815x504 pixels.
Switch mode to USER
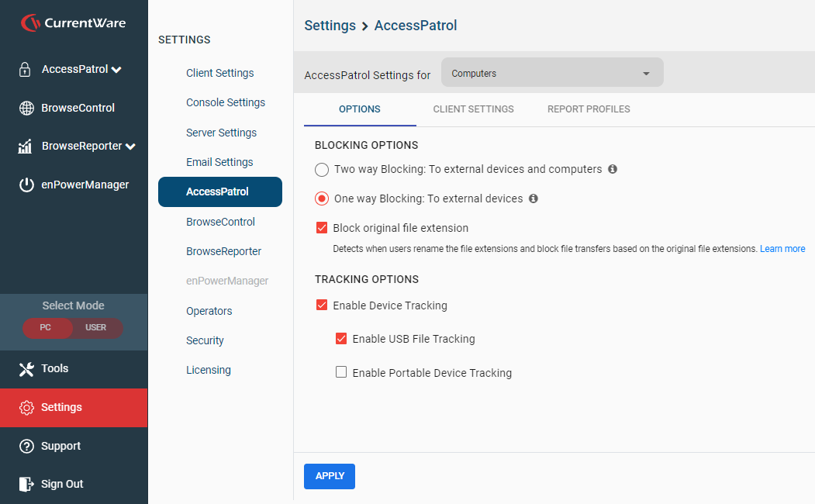coord(96,328)
